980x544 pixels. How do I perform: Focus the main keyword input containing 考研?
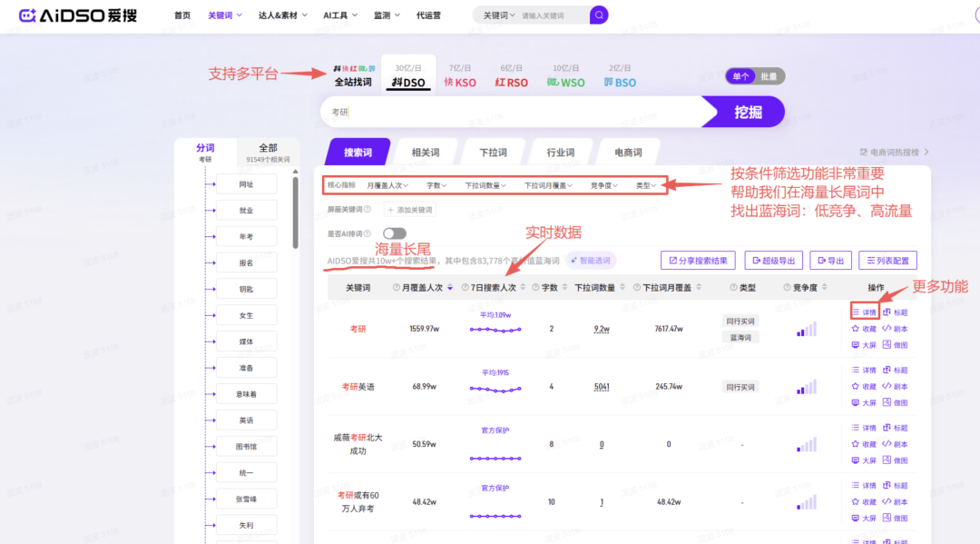tap(513, 112)
